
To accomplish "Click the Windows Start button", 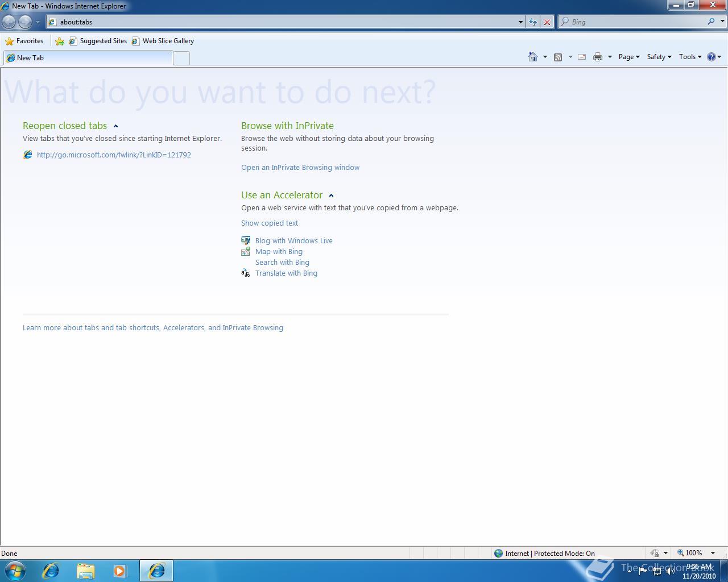I will point(15,571).
